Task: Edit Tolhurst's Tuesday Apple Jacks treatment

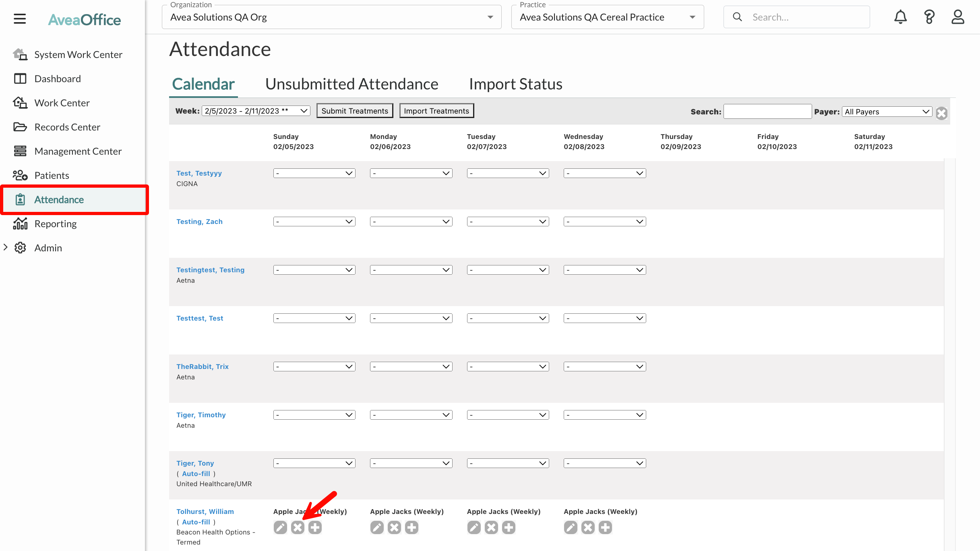Action: click(x=474, y=527)
